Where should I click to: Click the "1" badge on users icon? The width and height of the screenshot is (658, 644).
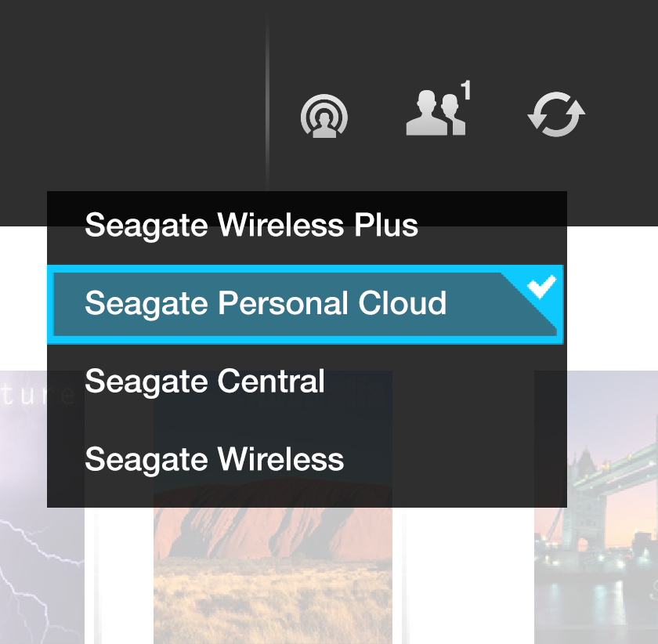(466, 92)
